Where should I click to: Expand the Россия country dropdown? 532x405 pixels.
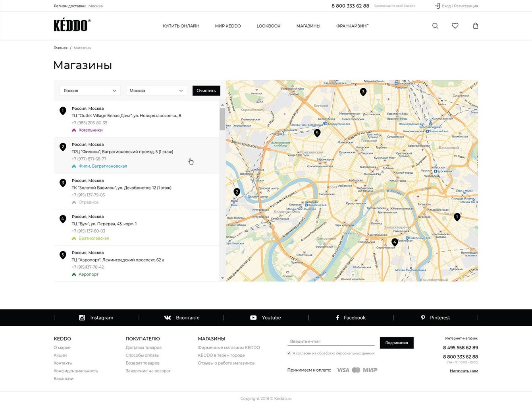(x=90, y=91)
